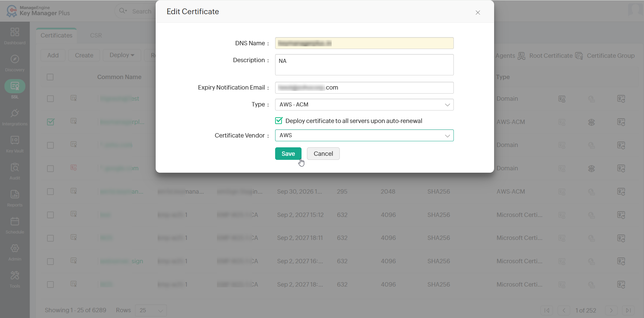This screenshot has height=318, width=644.
Task: Open the Admin gear icon
Action: [x=15, y=248]
